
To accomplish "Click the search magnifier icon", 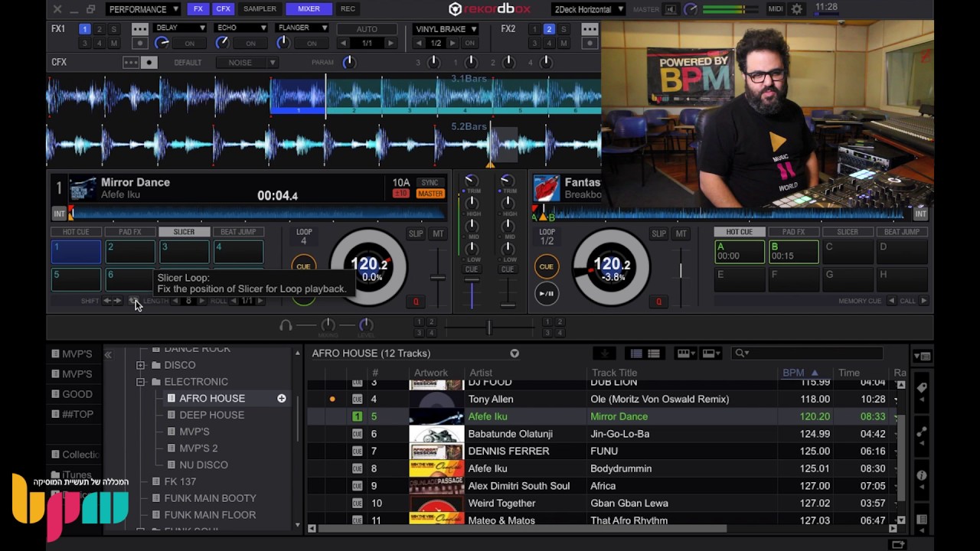I will (x=740, y=353).
